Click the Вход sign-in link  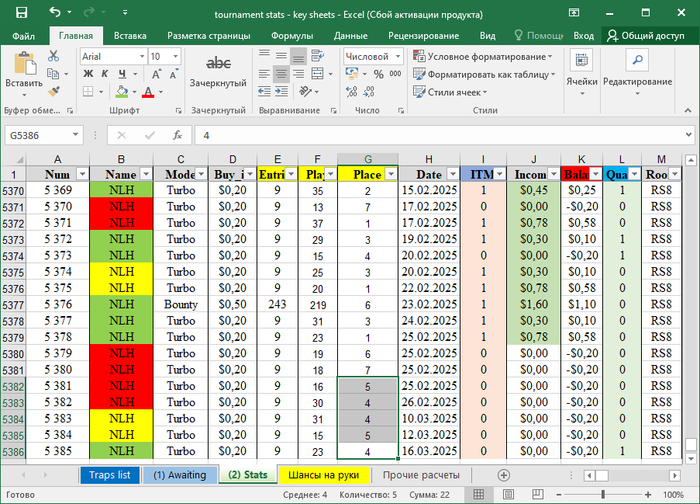(x=583, y=36)
